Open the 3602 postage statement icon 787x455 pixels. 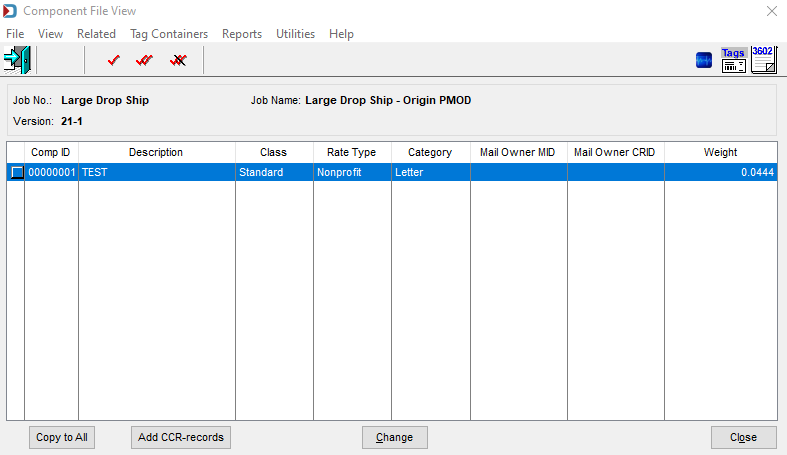(764, 60)
